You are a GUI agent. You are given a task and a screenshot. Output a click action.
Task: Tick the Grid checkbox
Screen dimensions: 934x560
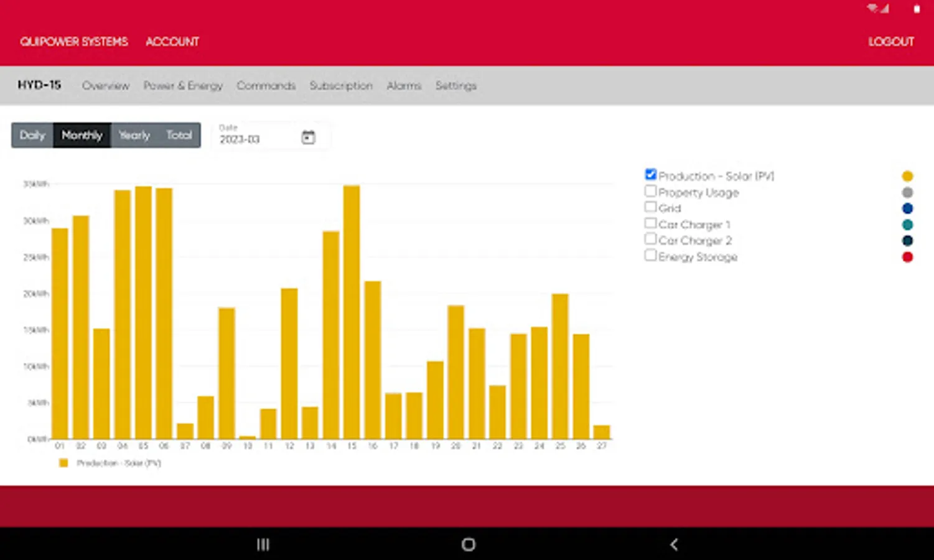coord(651,207)
